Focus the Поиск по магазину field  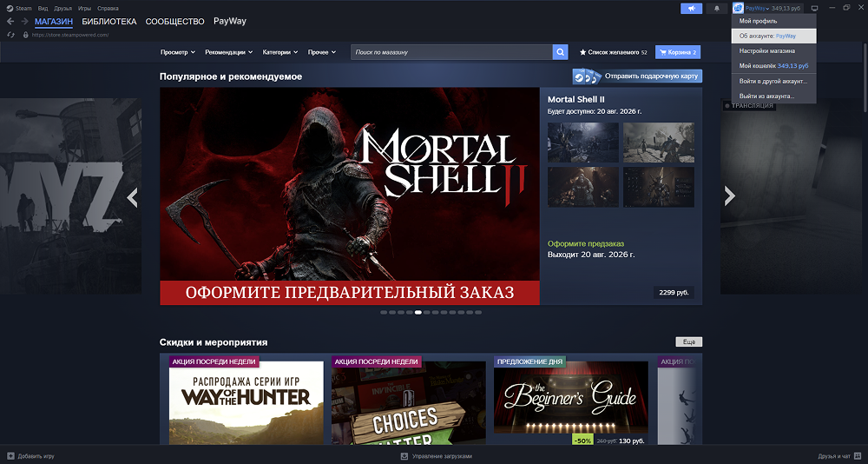pos(451,52)
